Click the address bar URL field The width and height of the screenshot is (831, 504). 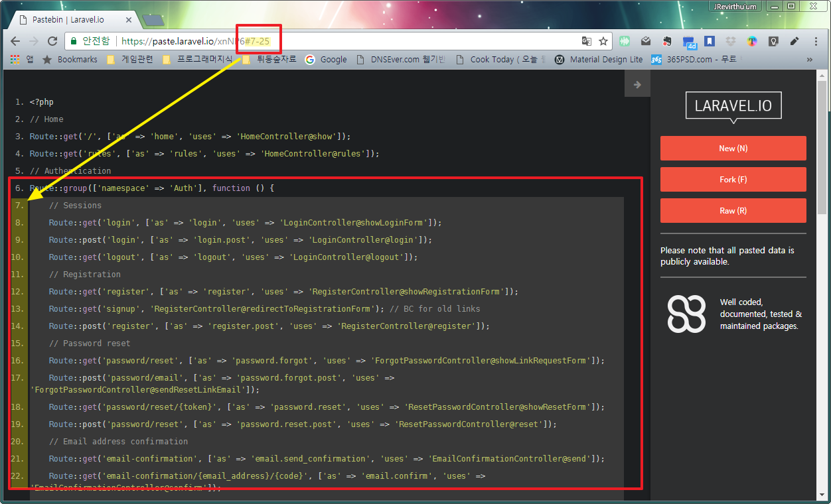pos(398,41)
